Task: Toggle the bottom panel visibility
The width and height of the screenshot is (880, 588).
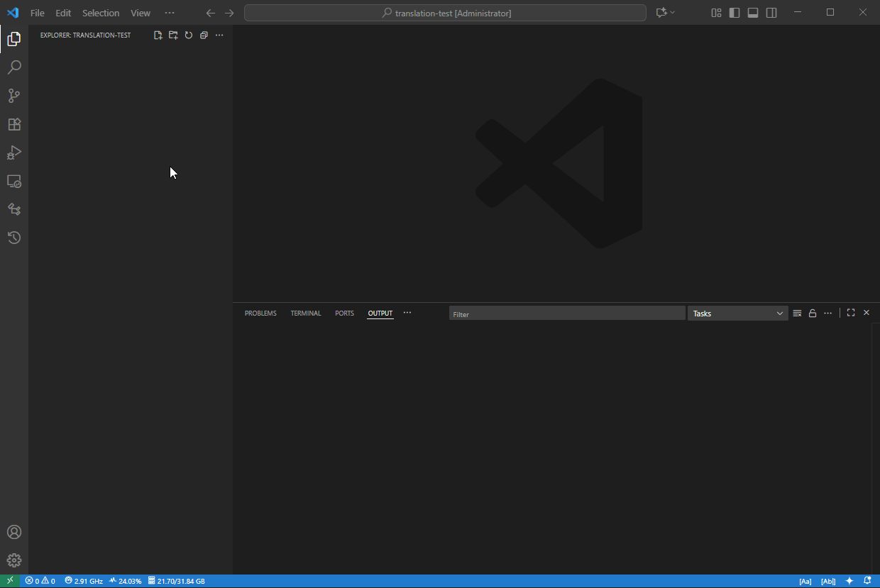Action: pos(753,13)
